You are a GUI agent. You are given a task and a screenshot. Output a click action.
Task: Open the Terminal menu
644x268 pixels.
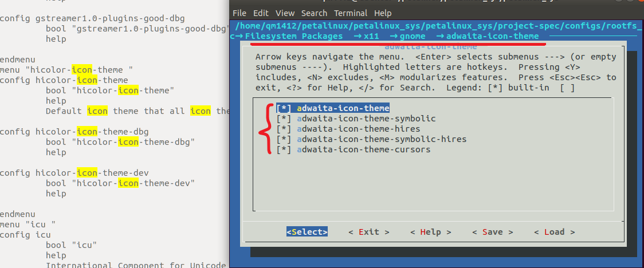[351, 13]
